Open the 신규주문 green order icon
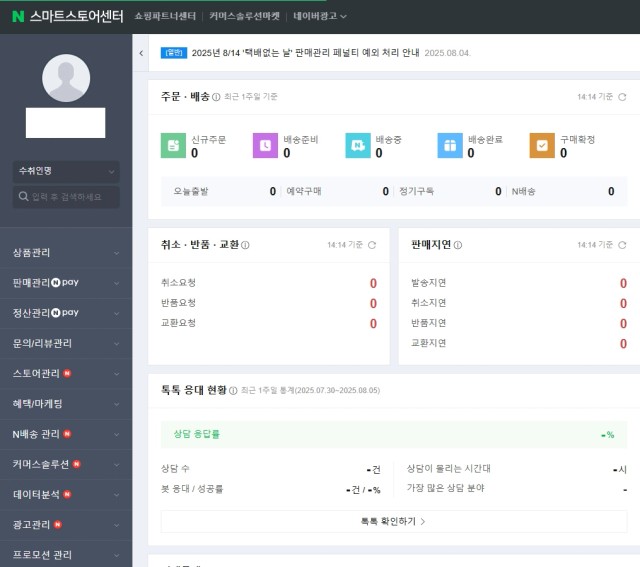Image resolution: width=640 pixels, height=567 pixels. pos(173,145)
